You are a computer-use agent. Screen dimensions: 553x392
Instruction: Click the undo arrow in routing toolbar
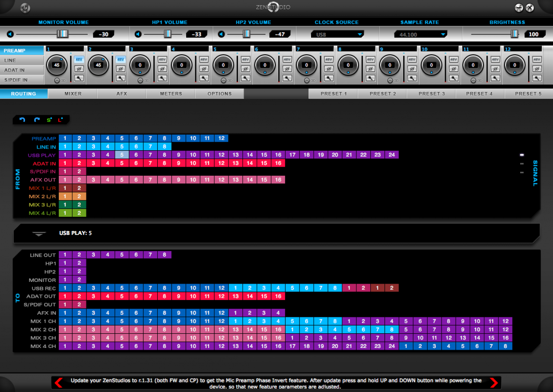pos(22,120)
